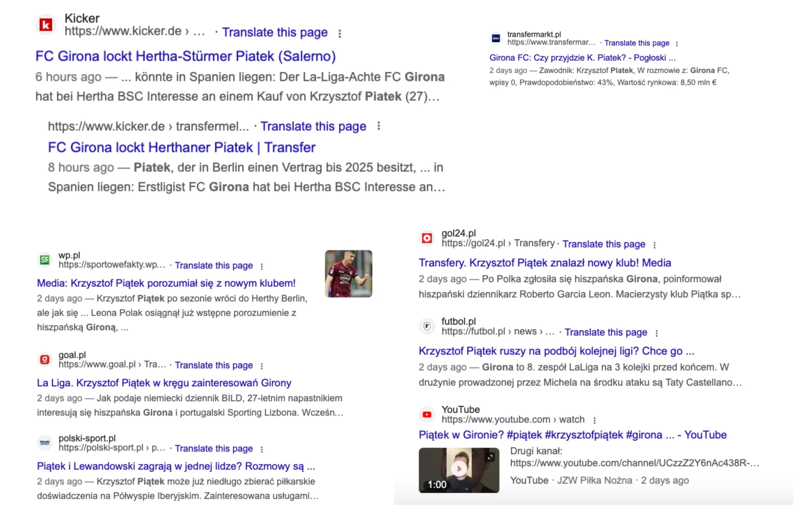798x532 pixels.
Task: Click the YouTube channel URL in description
Action: 635,463
